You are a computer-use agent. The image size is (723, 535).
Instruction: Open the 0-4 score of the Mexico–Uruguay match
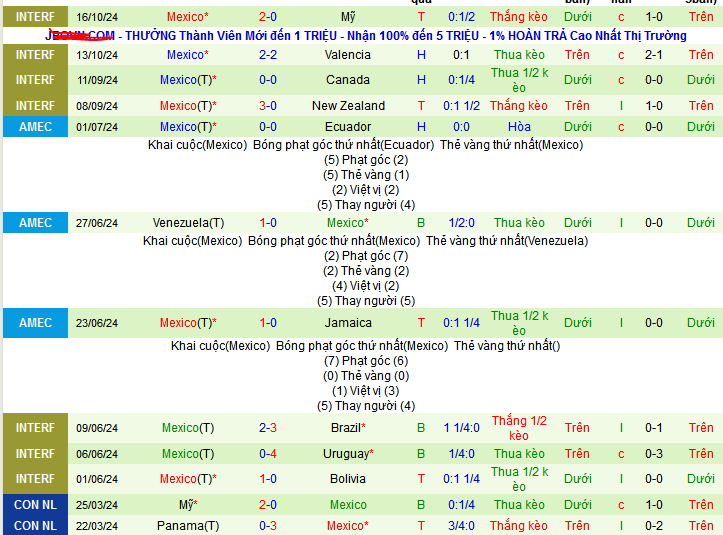[x=268, y=454]
